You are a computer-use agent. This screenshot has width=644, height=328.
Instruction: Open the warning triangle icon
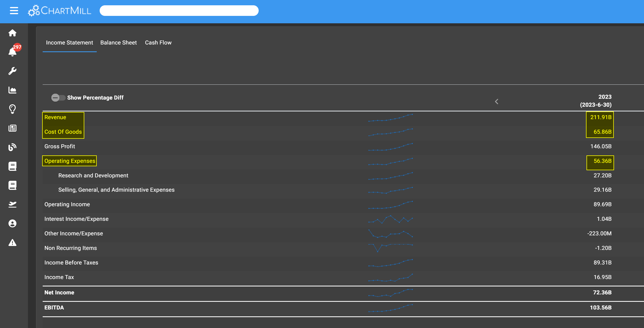coord(12,242)
